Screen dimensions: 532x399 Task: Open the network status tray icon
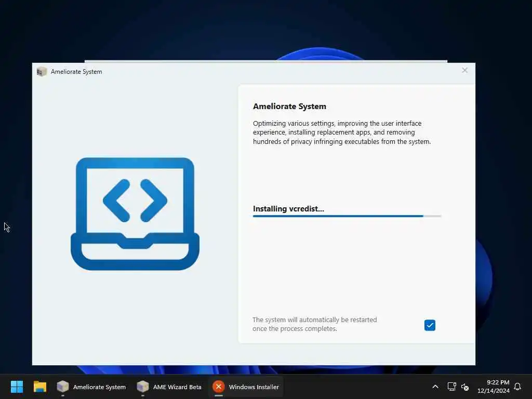[451, 387]
